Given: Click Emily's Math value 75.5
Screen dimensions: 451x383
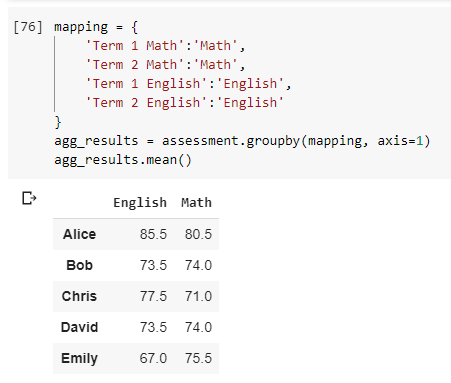Looking at the screenshot, I should click(x=198, y=358).
